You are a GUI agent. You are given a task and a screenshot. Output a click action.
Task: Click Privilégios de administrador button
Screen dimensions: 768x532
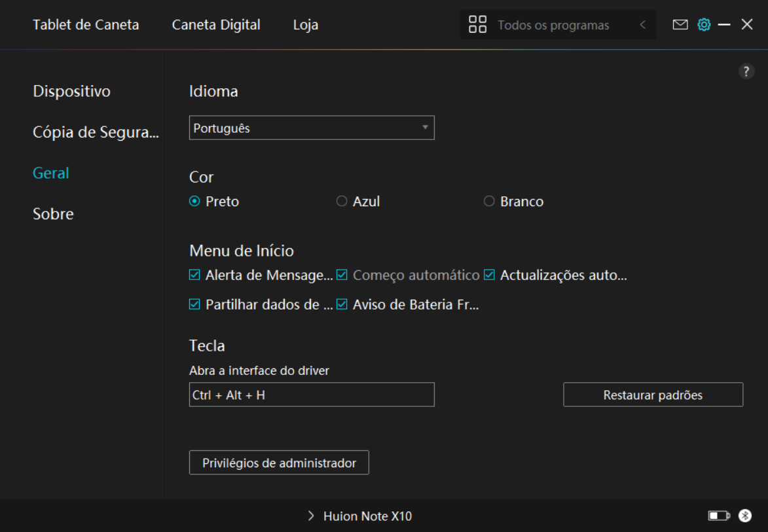coord(279,463)
